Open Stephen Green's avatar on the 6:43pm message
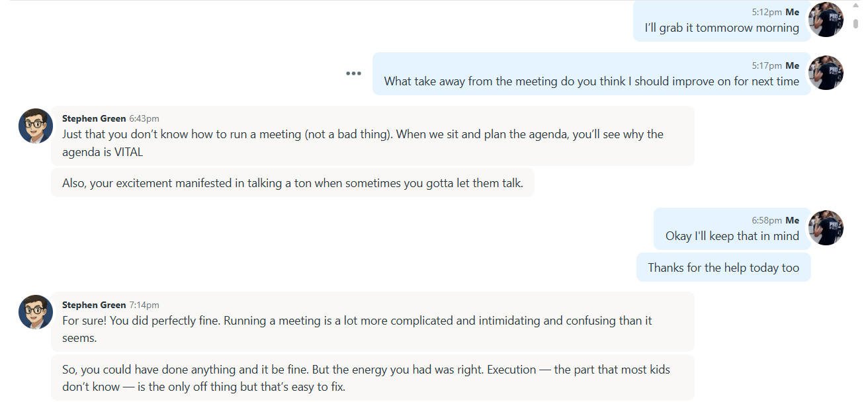The width and height of the screenshot is (868, 402). [36, 126]
